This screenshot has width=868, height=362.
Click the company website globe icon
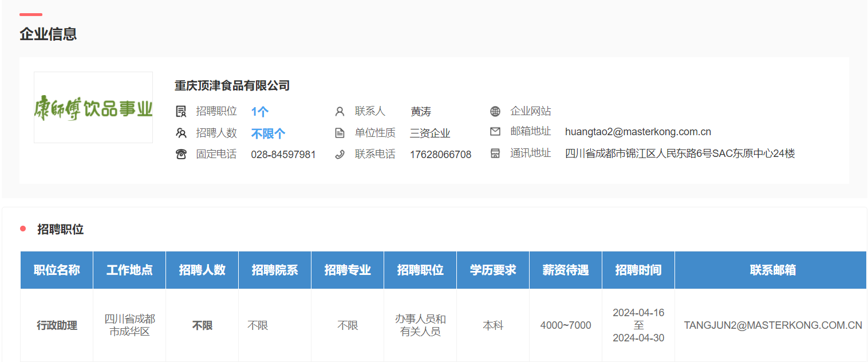tap(495, 112)
